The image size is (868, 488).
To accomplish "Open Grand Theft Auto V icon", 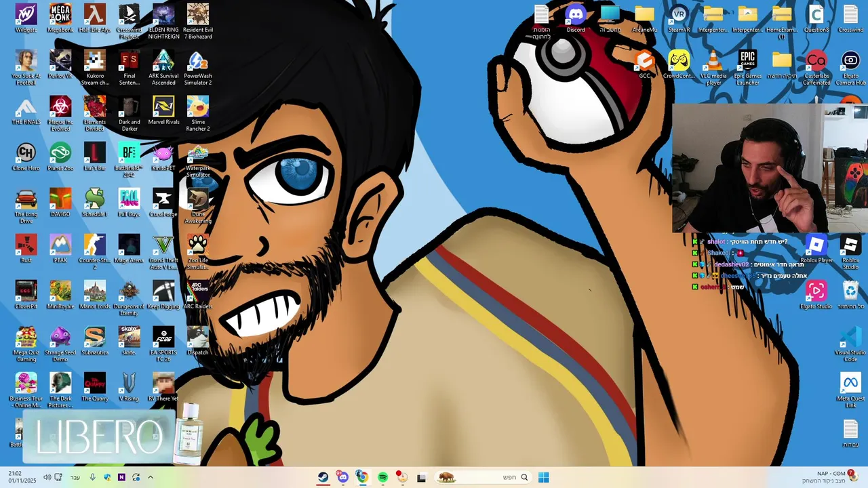I will pos(163,252).
